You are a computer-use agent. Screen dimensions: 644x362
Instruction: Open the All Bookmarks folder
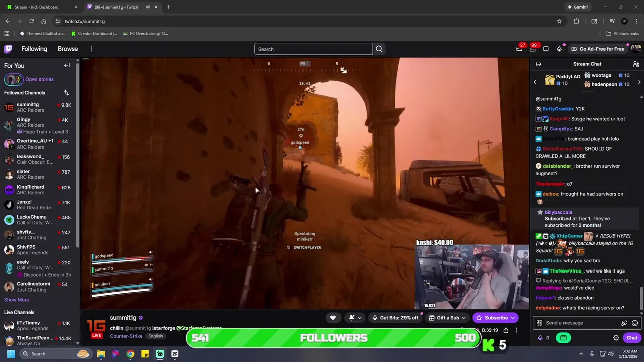click(x=622, y=34)
